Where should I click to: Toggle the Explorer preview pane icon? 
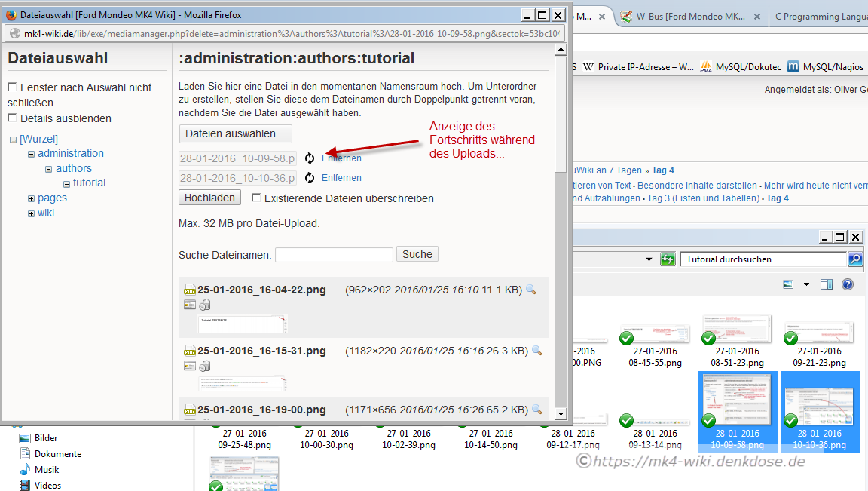tap(826, 284)
